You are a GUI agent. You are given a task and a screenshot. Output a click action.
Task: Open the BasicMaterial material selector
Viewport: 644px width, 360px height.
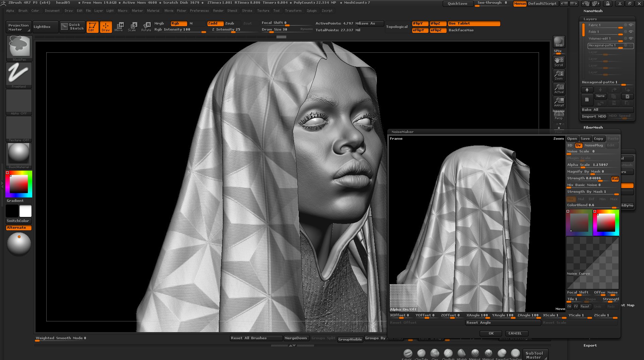[19, 155]
